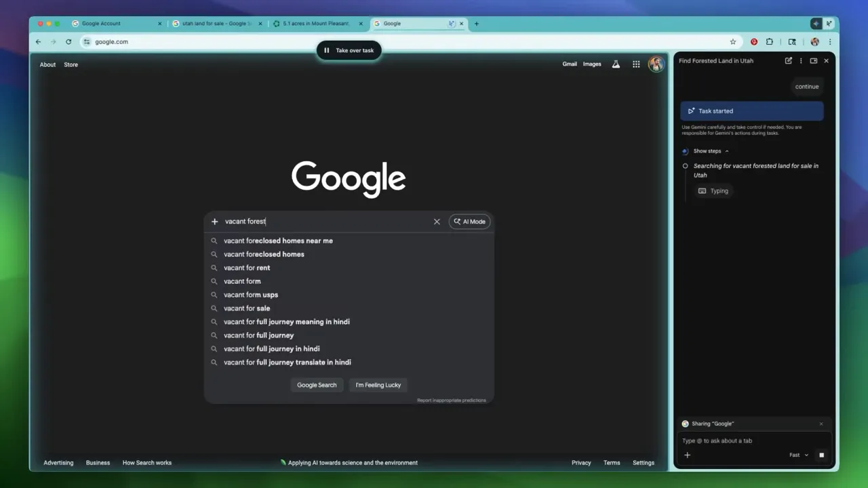
Task: Open a new browser tab
Action: pyautogui.click(x=476, y=24)
